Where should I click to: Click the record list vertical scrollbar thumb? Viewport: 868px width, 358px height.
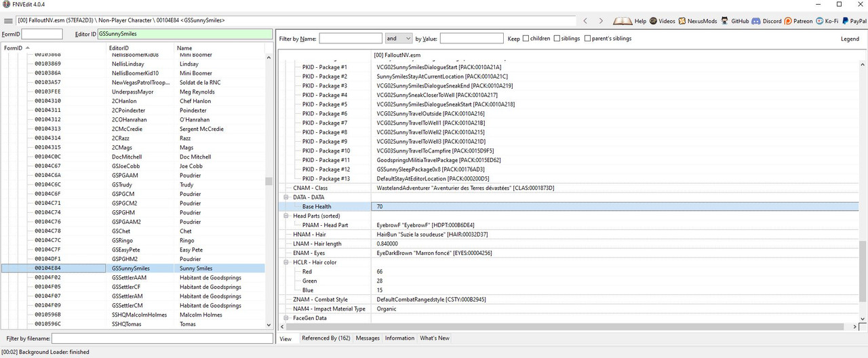point(269,182)
